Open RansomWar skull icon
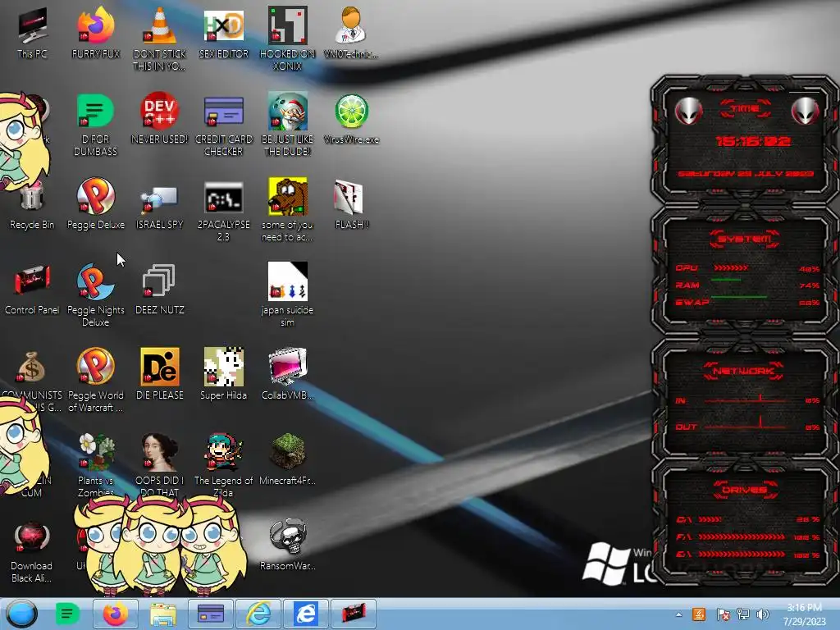 [287, 545]
